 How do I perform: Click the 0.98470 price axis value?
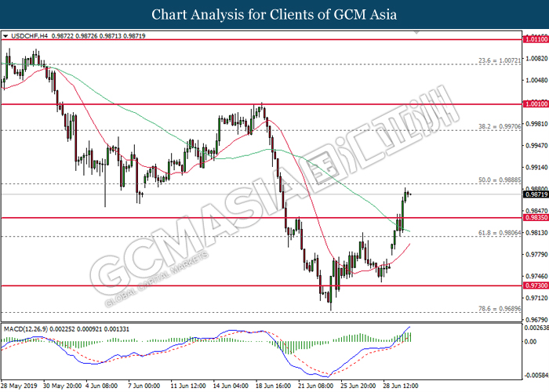pyautogui.click(x=536, y=211)
